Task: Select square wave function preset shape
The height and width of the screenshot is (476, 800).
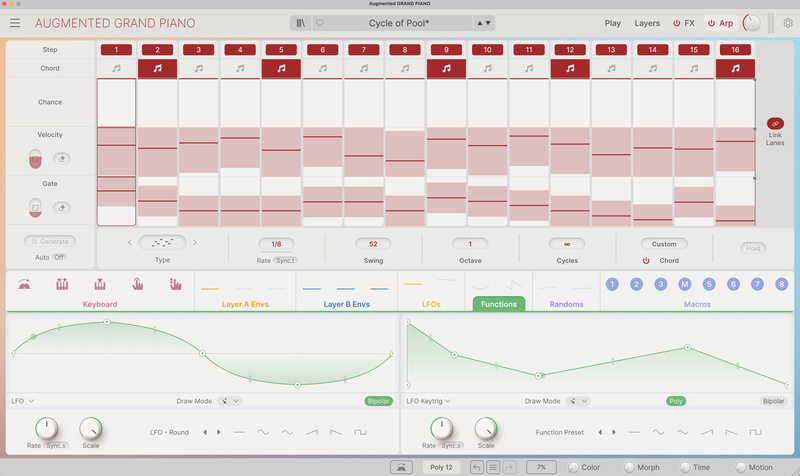Action: click(756, 432)
